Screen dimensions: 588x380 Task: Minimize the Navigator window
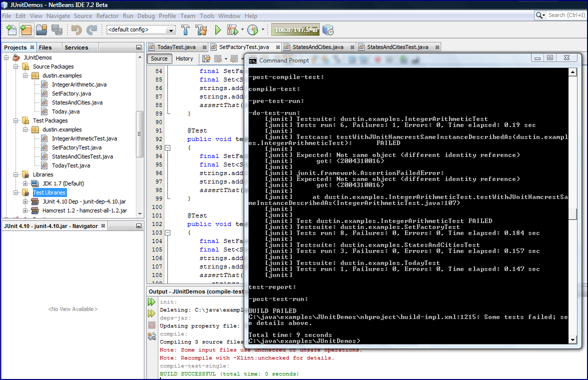pos(139,226)
